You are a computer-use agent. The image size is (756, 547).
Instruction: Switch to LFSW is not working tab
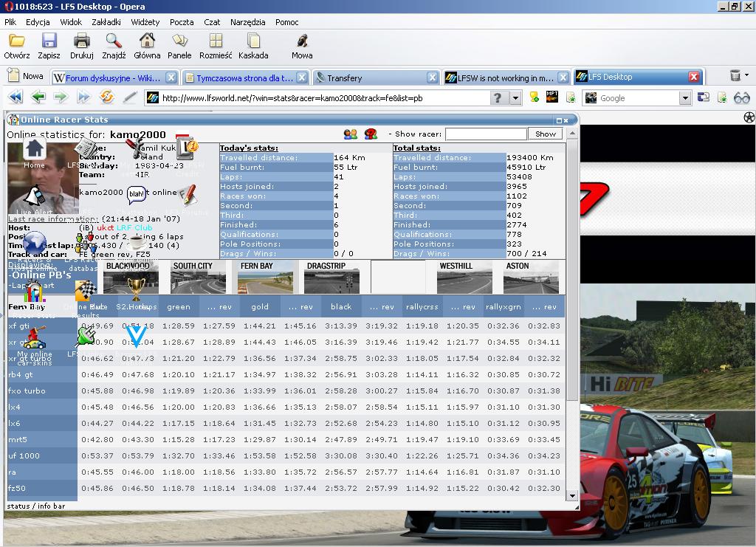tap(506, 78)
